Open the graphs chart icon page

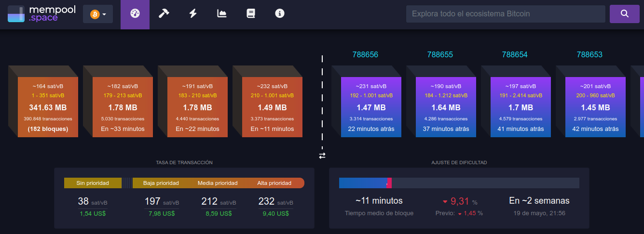click(x=222, y=13)
